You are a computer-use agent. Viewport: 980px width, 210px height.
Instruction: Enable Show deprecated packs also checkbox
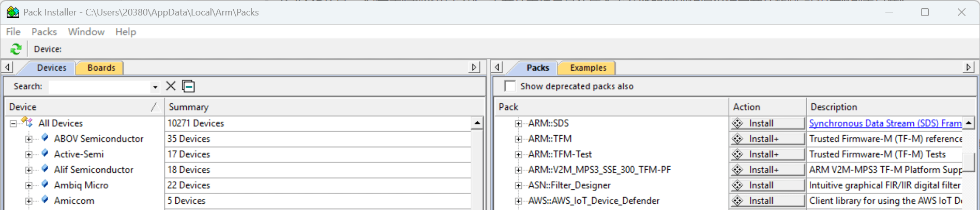(510, 86)
